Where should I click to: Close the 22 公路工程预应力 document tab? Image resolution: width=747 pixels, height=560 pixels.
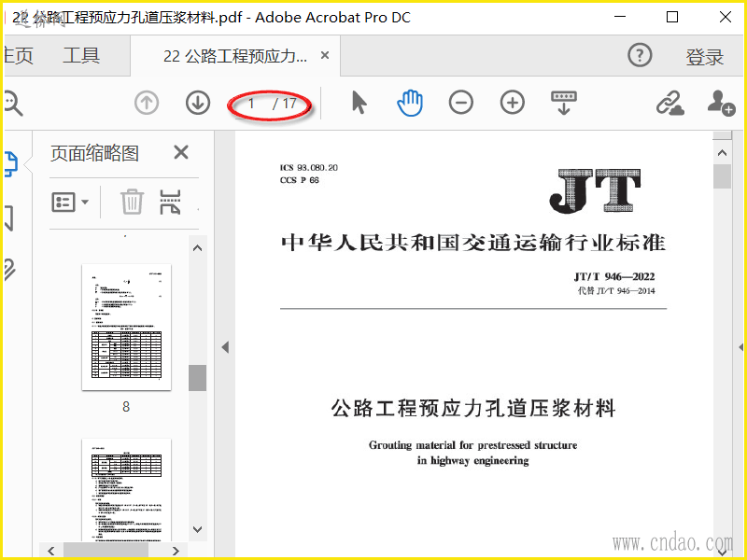point(325,56)
